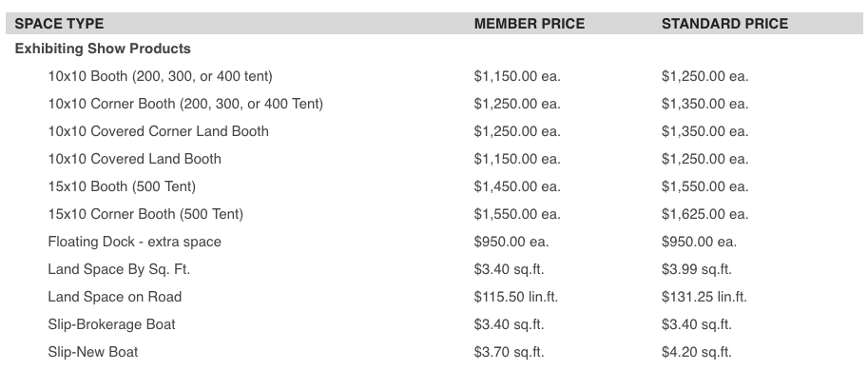Image resolution: width=868 pixels, height=370 pixels.
Task: Select 10x10 Booth (200, 300, or 400 tent)
Action: pyautogui.click(x=160, y=76)
